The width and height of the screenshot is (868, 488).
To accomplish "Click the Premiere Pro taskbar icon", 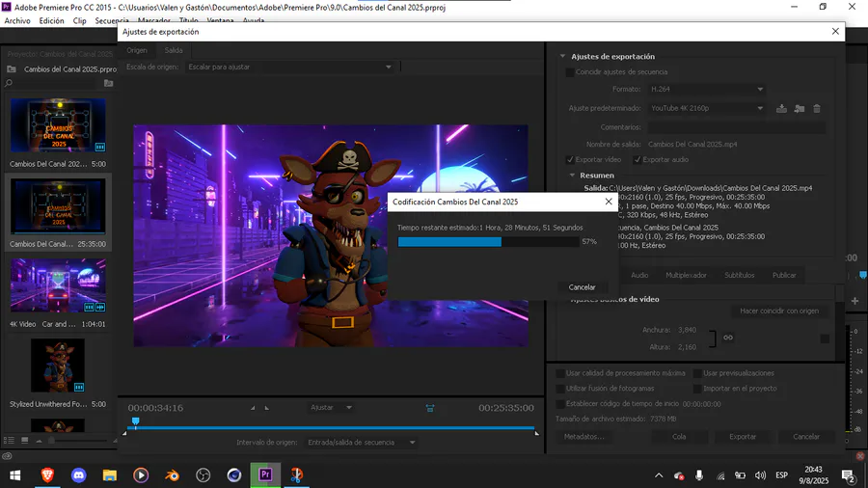I will [265, 474].
